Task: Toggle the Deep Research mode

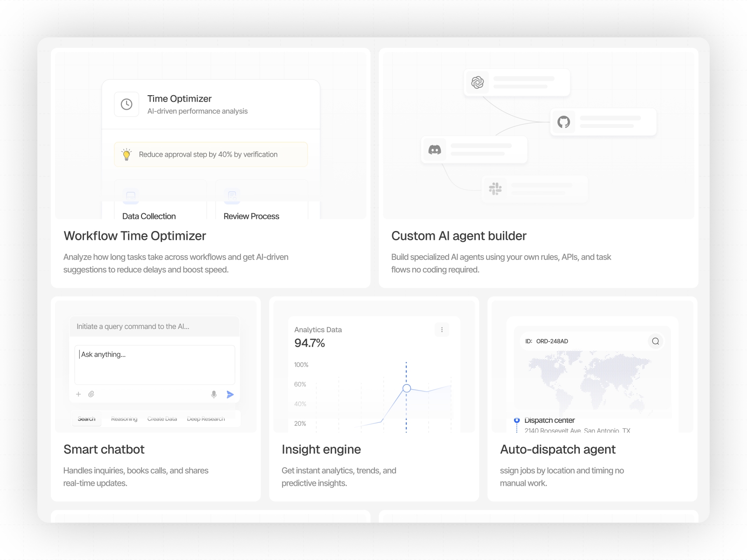Action: coord(206,419)
